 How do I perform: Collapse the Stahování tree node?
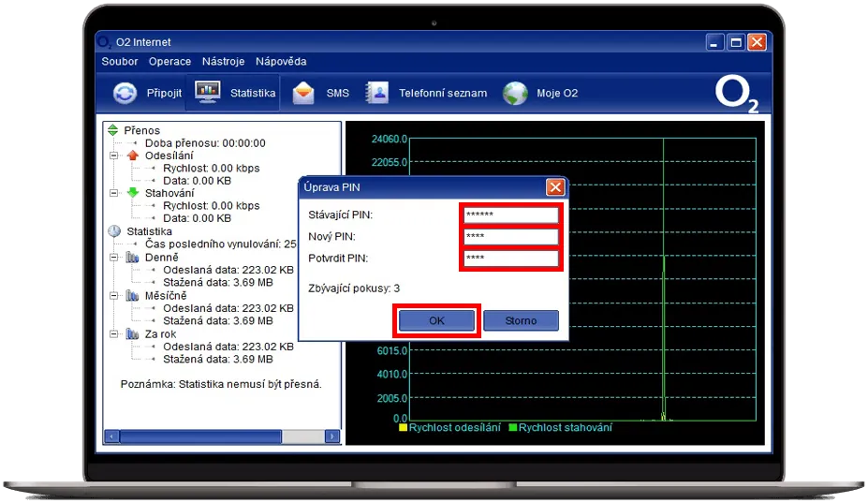coord(114,193)
